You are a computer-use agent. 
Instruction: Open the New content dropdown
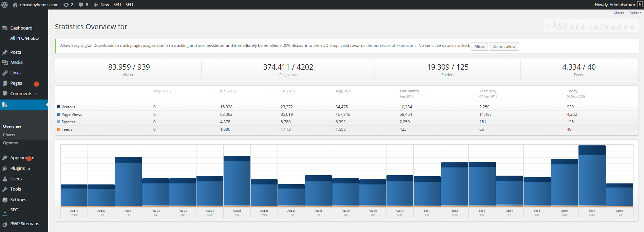click(x=101, y=5)
